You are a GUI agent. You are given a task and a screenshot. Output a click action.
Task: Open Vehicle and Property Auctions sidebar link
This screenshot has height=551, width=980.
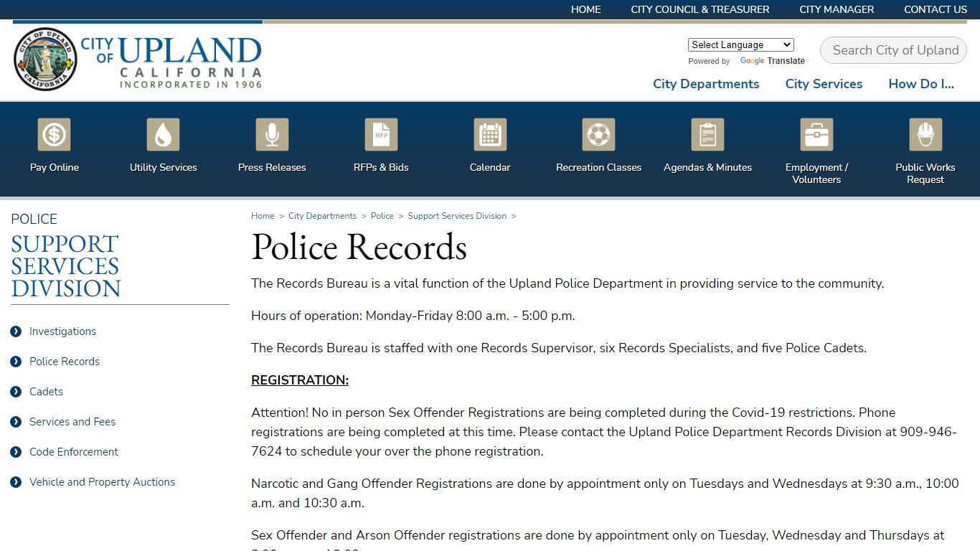102,482
